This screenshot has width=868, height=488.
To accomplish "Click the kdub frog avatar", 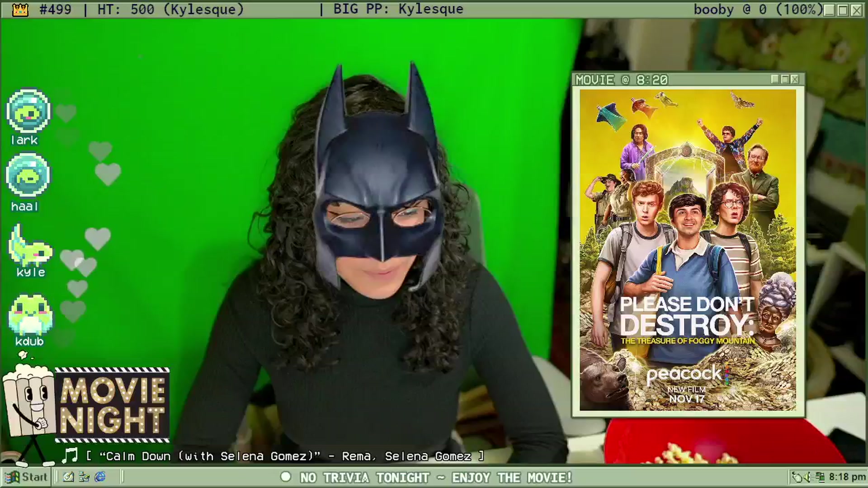I will point(31,315).
